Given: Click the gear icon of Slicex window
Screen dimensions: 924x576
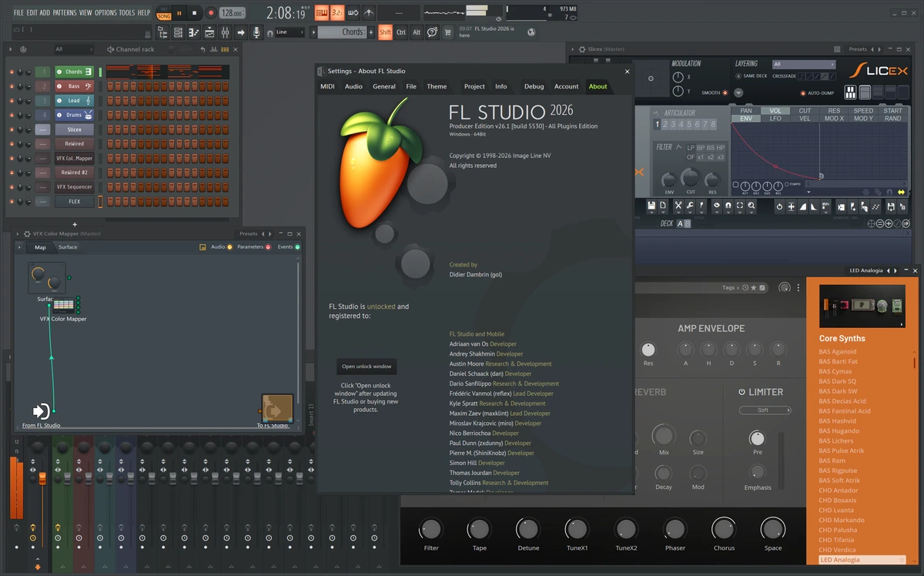Looking at the screenshot, I should (x=582, y=49).
